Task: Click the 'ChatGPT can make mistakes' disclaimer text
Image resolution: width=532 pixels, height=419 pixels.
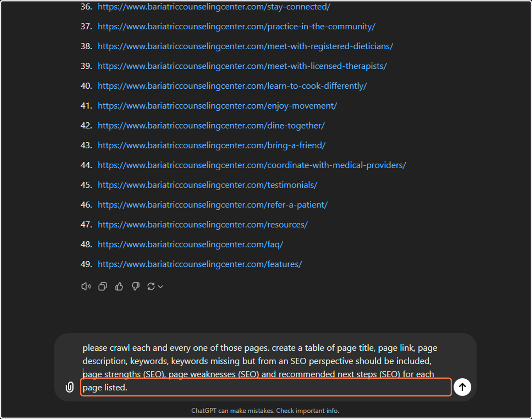Action: (x=265, y=411)
